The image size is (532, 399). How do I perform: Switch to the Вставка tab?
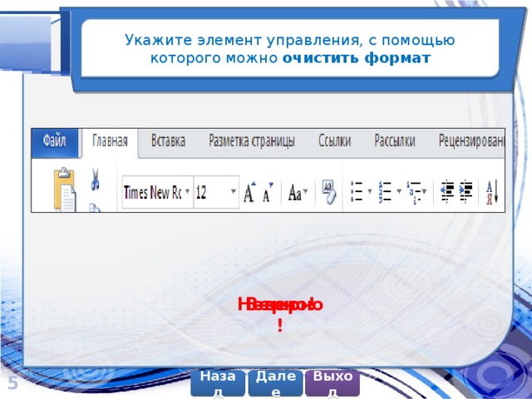(168, 140)
